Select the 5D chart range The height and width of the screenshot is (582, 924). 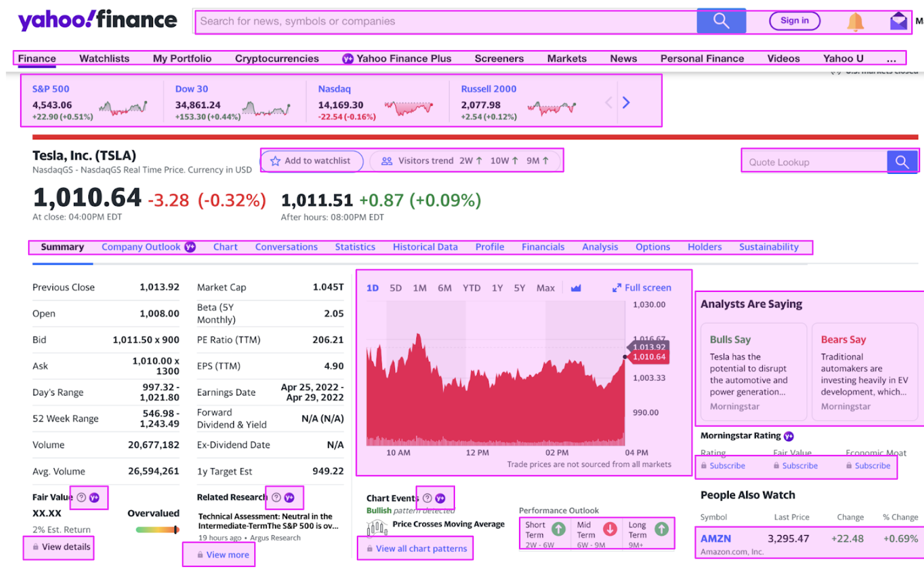coord(396,288)
